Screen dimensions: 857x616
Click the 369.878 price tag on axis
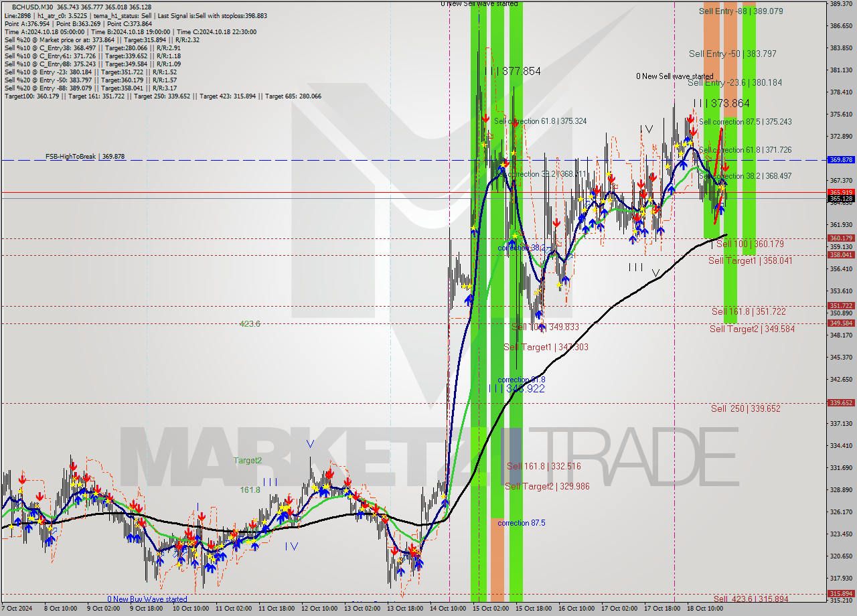tap(841, 160)
